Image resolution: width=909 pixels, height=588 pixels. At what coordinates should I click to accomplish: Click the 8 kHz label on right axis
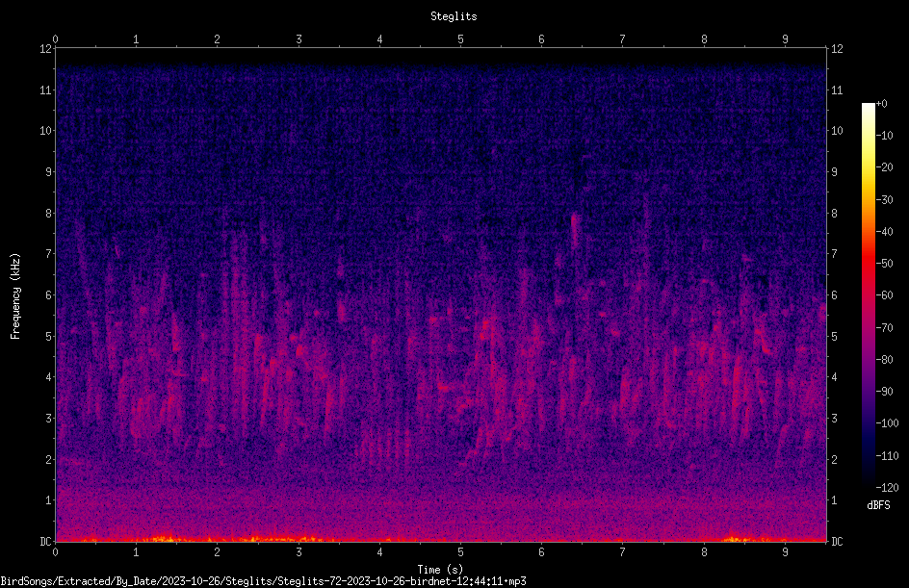point(834,213)
